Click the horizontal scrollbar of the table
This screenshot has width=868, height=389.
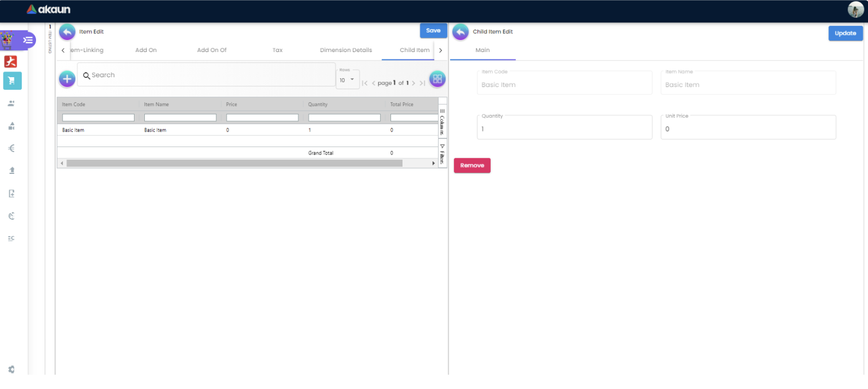point(235,164)
